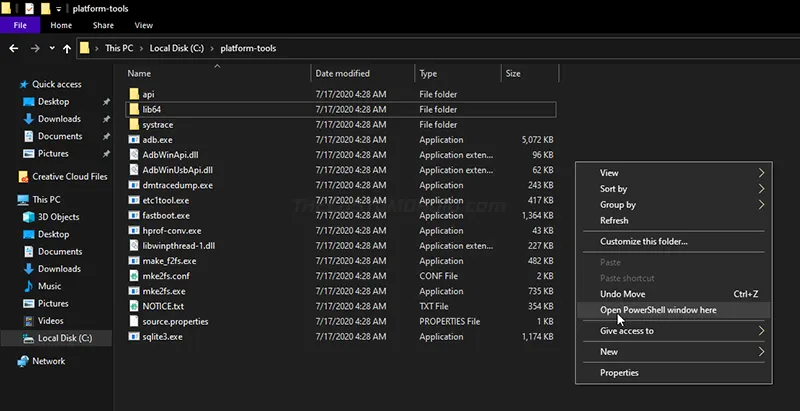Go back with the back arrow
This screenshot has height=411, width=800.
(14, 48)
